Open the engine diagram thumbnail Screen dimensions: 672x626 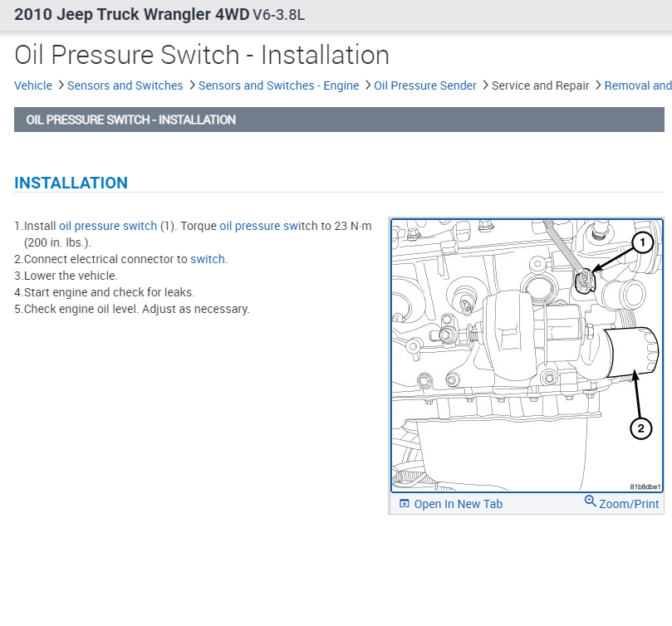pos(527,355)
